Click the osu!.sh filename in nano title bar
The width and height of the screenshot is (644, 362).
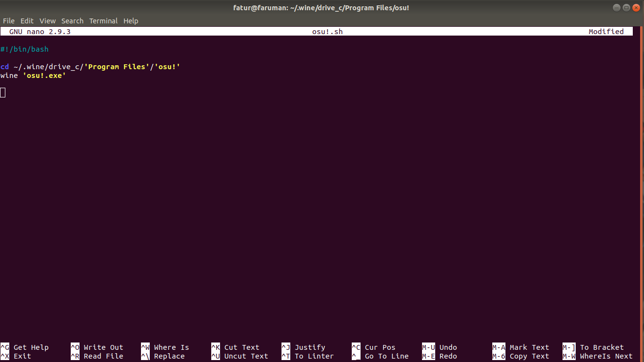(327, 32)
